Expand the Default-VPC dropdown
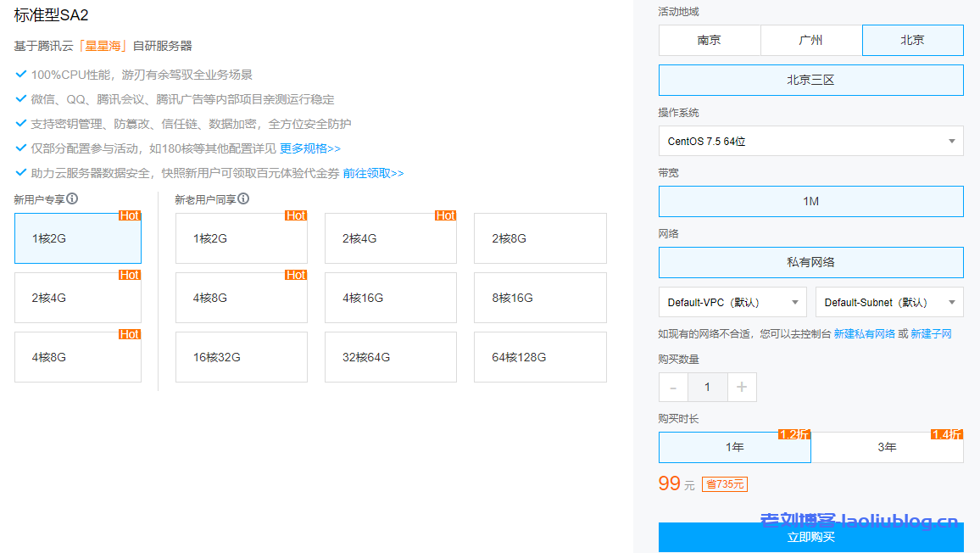The image size is (980, 553). click(732, 303)
